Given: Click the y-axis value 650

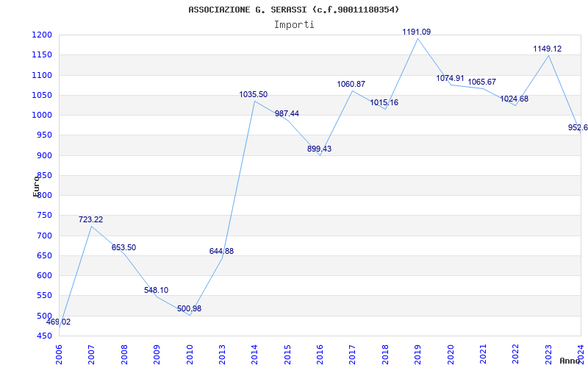Looking at the screenshot, I should 44,255.
